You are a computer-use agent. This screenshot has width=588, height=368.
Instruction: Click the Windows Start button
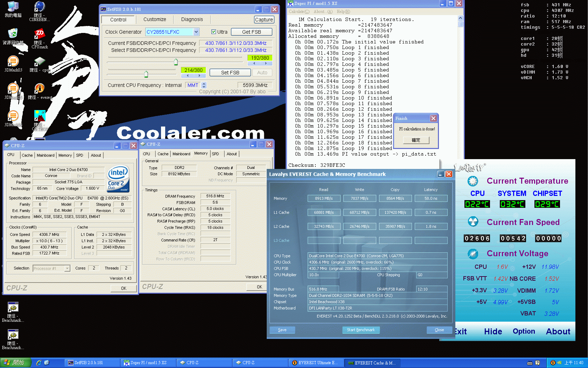(16, 363)
